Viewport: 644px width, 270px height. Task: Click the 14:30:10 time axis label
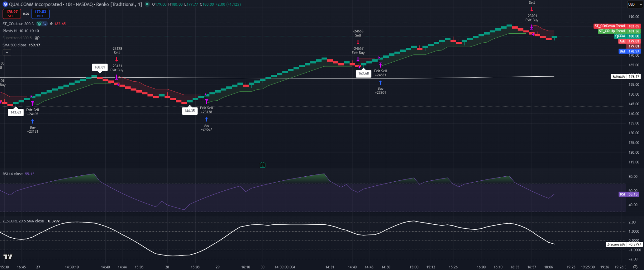(x=72, y=267)
